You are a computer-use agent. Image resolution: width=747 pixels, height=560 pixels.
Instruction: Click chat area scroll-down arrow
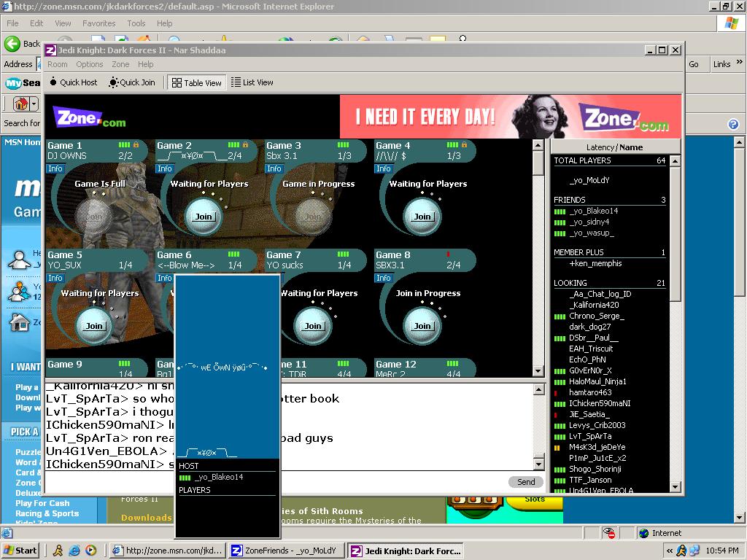[538, 464]
